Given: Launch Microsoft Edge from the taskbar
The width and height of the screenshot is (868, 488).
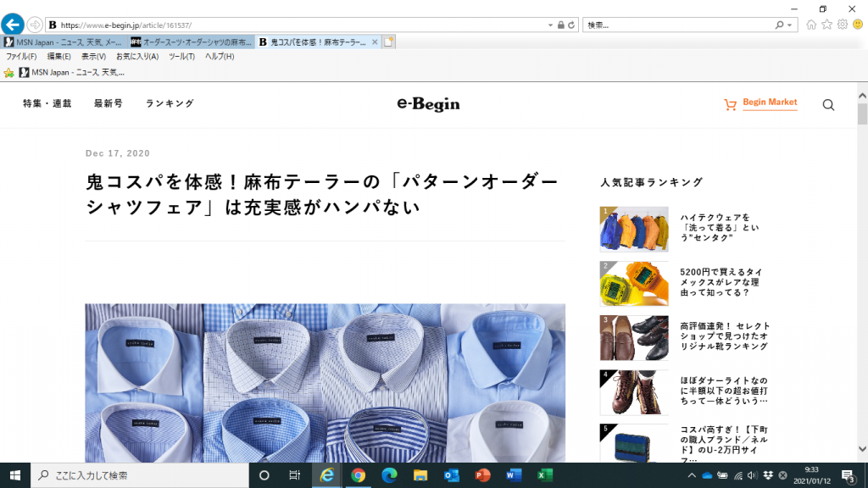Looking at the screenshot, I should (x=389, y=475).
